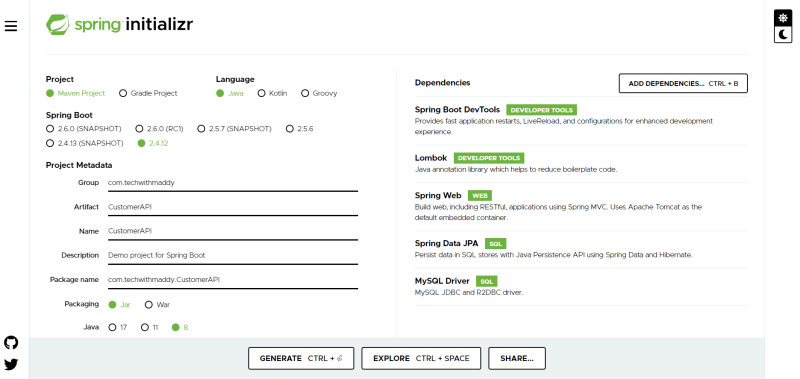Image resolution: width=800 pixels, height=379 pixels.
Task: Open the hamburger menu icon
Action: (11, 26)
